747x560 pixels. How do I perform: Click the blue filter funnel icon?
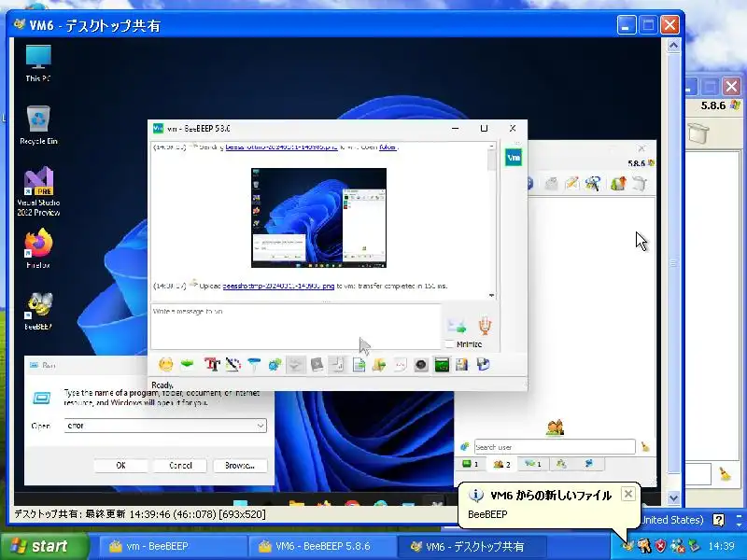[x=254, y=365]
